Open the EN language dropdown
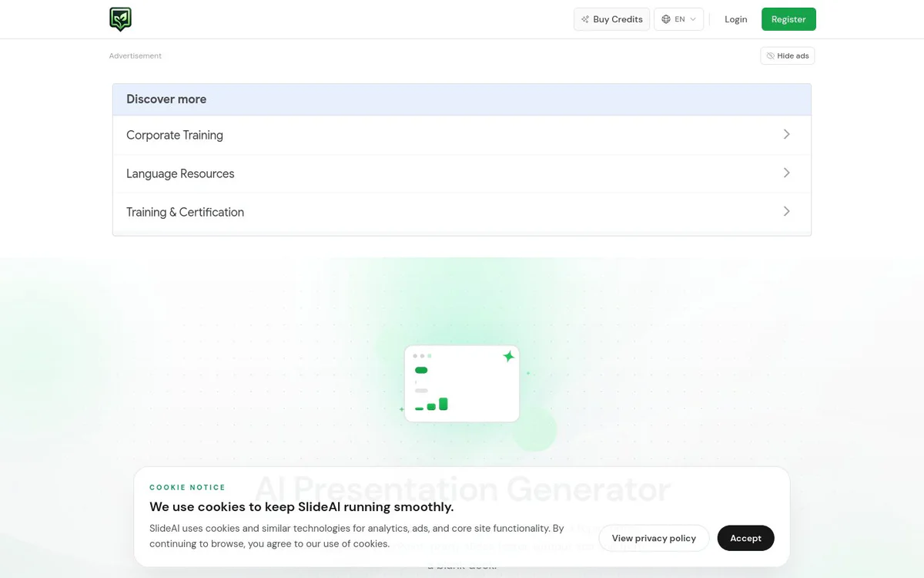Screen dimensions: 924x578 678,19
